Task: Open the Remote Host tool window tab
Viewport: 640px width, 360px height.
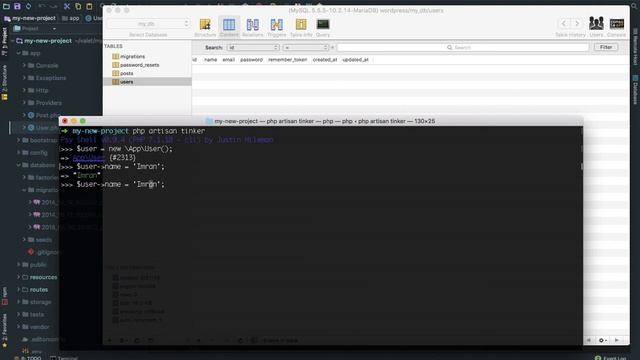Action: coord(635,47)
